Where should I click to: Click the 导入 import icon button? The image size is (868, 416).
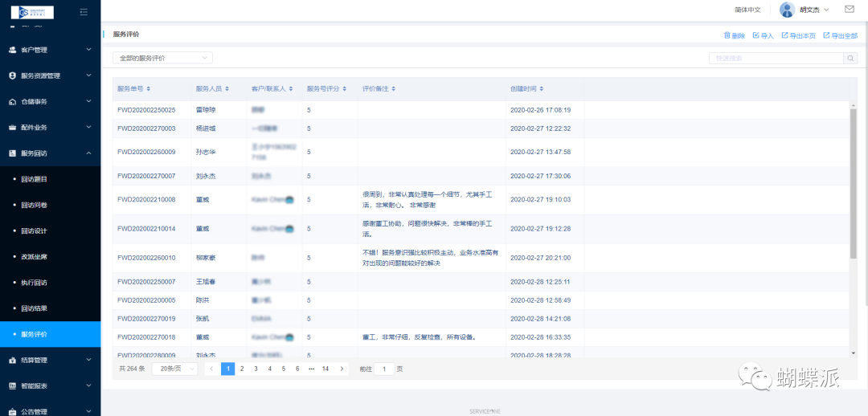point(755,35)
